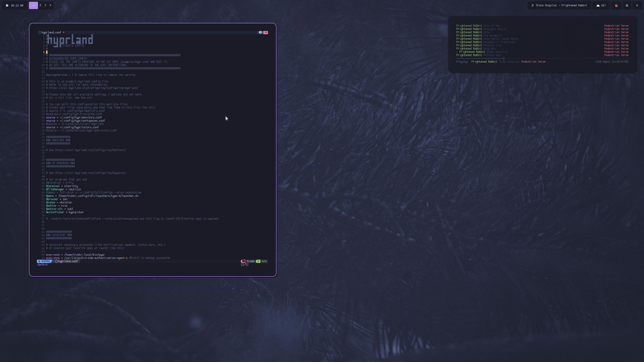Select the hyprland.conf buffer tab
Image resolution: width=644 pixels, height=362 pixels.
pos(51,32)
